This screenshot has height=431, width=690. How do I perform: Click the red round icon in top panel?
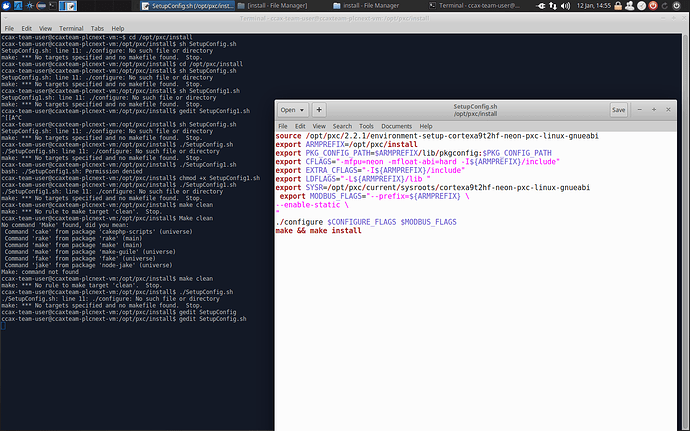653,6
